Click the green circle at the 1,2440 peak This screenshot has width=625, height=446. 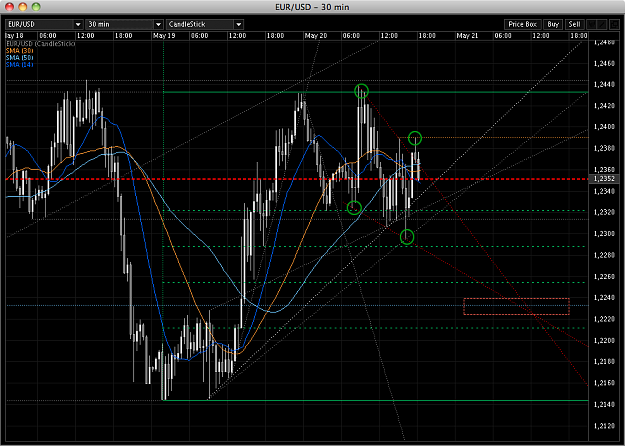pyautogui.click(x=361, y=91)
